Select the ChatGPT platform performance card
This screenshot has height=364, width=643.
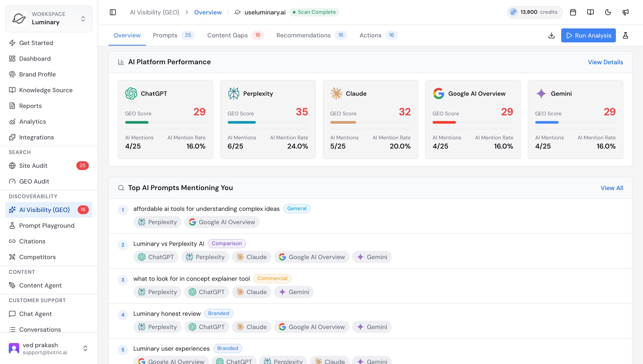tap(165, 120)
